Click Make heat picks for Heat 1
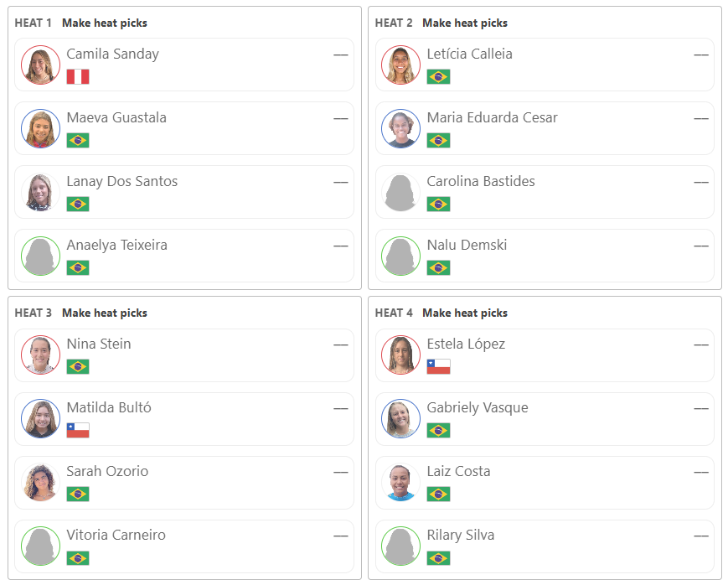The image size is (728, 585). point(105,23)
